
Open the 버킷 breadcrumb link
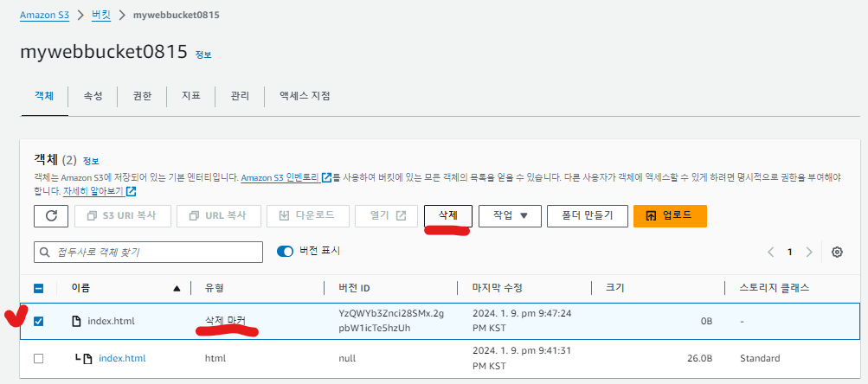click(101, 15)
